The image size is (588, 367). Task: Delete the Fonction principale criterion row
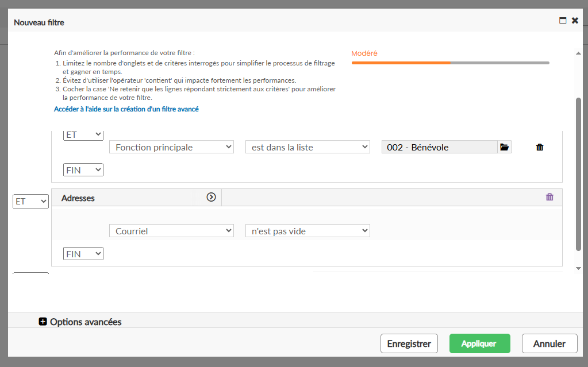pos(540,147)
